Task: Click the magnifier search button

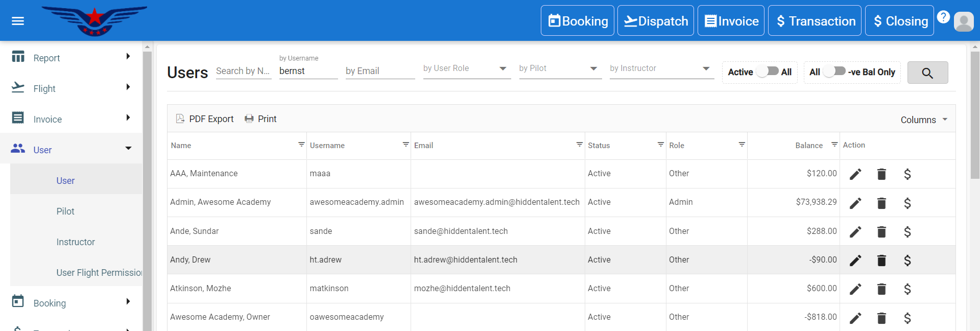Action: tap(927, 73)
